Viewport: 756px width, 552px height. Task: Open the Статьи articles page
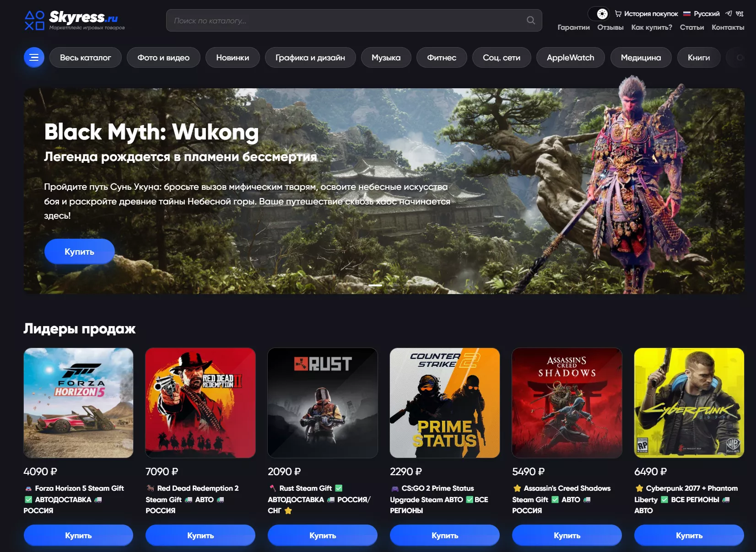692,27
